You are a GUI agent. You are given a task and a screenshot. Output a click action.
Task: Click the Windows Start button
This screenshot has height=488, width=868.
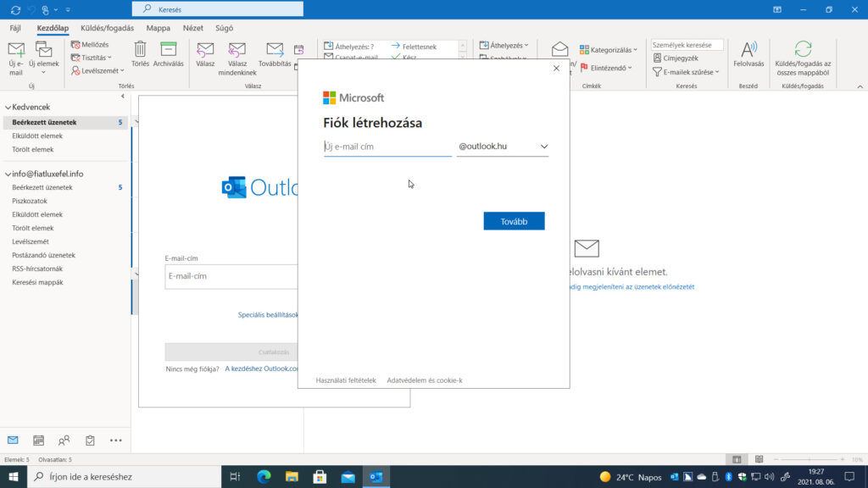(x=14, y=476)
